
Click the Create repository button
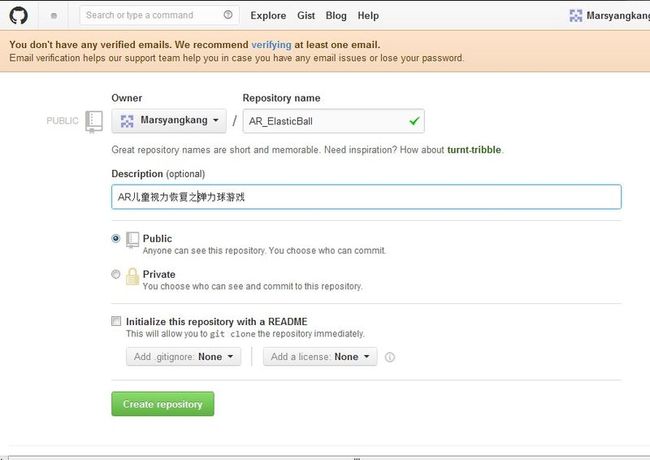[163, 404]
